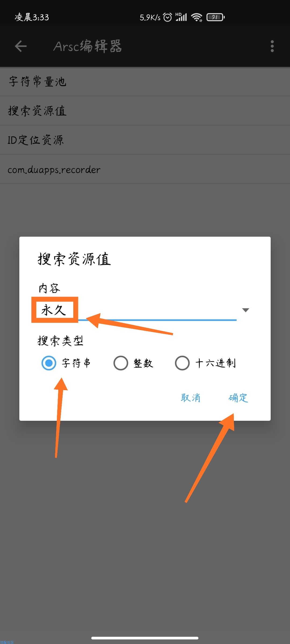Tap the Arsc编辑器 title text
Image resolution: width=290 pixels, height=644 pixels.
click(x=88, y=46)
